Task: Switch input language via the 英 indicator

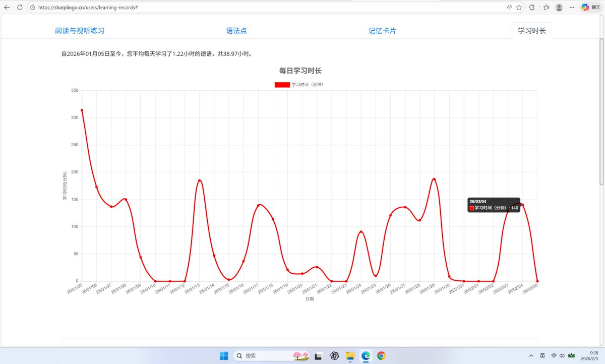Action: pos(542,356)
